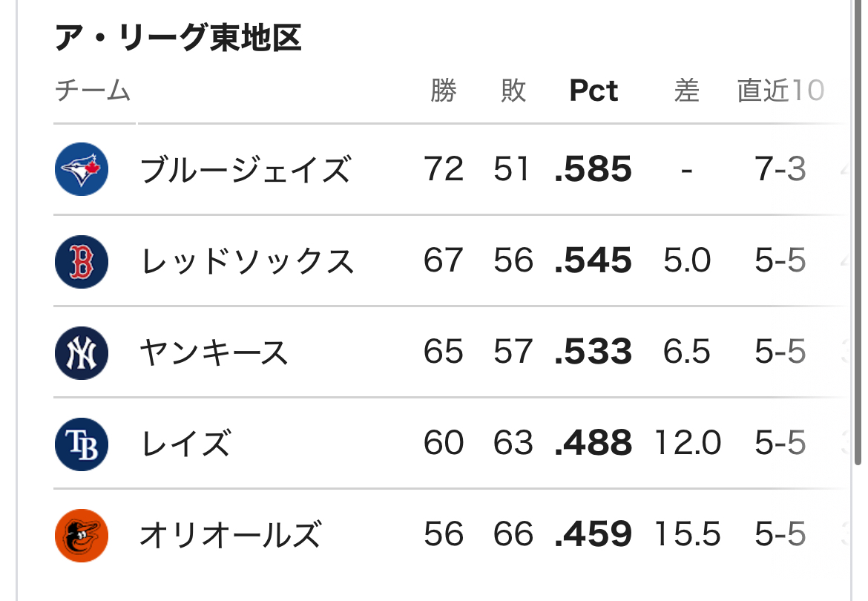Click the チーム column header
The image size is (868, 601).
(93, 91)
